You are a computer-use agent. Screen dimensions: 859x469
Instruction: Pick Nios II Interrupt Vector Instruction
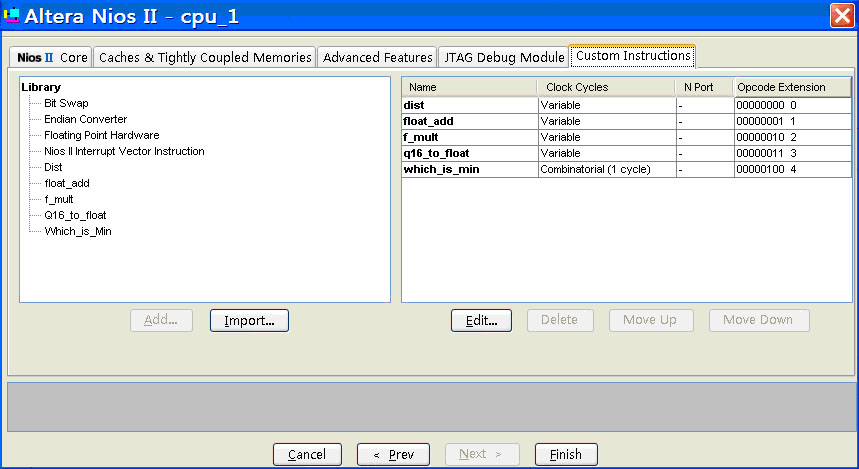coord(124,151)
